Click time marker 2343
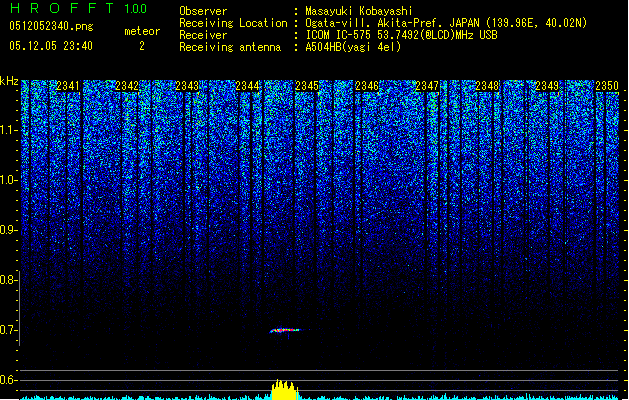Viewport: 629px width, 400px height. point(187,86)
